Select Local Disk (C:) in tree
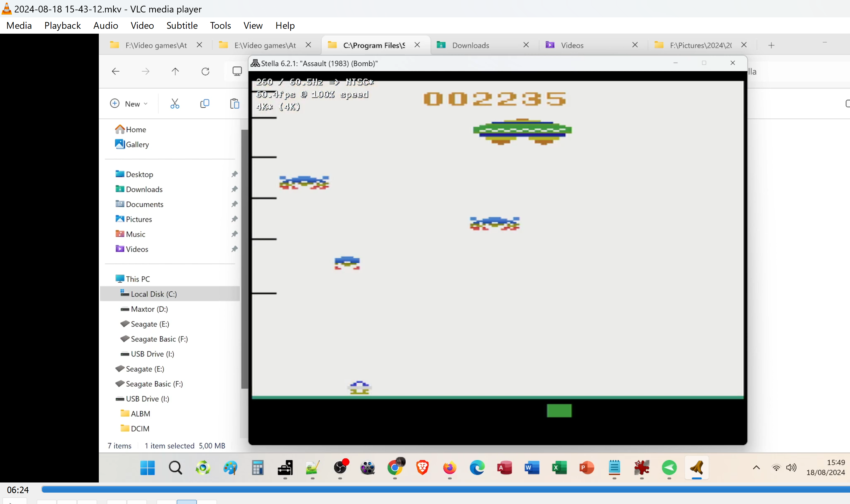Viewport: 850px width, 504px height. (154, 294)
